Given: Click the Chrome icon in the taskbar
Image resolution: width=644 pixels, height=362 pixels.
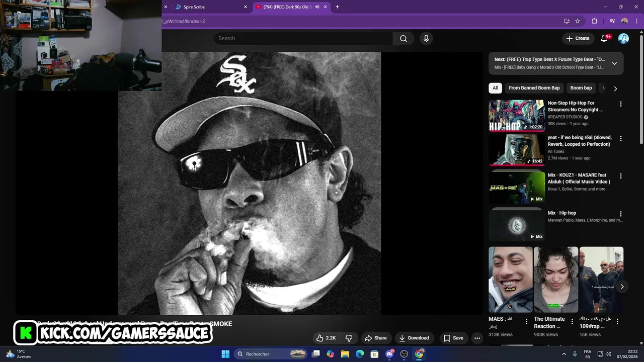Looking at the screenshot, I should pos(419,354).
